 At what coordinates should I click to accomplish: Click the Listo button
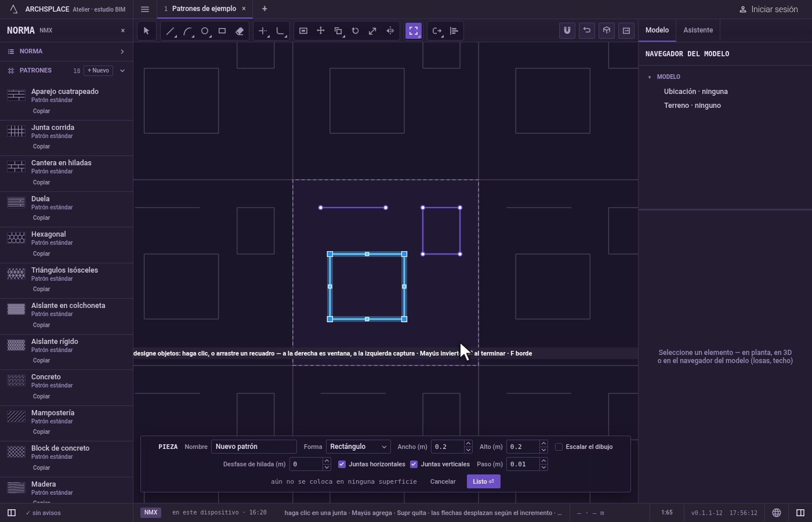pos(483,481)
